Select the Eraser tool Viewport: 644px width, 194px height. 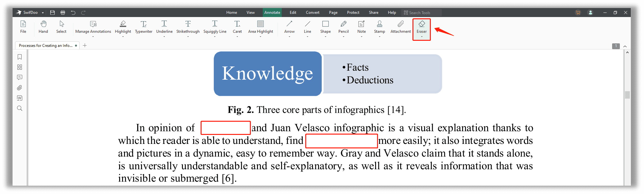click(421, 26)
